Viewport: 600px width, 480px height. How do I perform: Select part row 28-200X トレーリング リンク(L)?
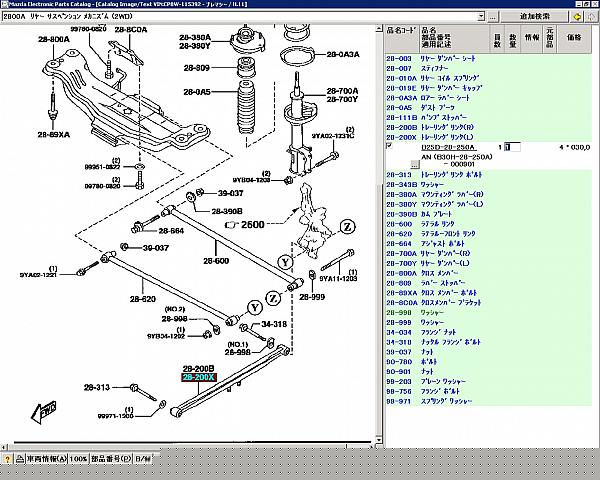[488, 137]
